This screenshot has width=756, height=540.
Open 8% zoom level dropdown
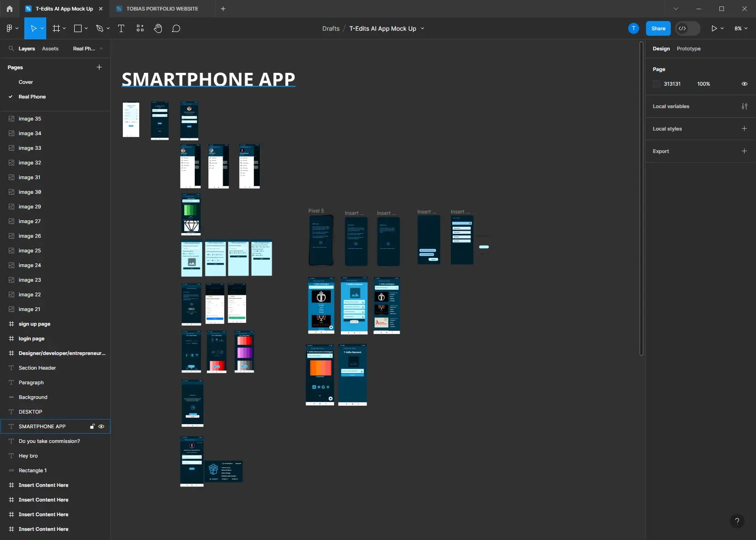tap(741, 28)
